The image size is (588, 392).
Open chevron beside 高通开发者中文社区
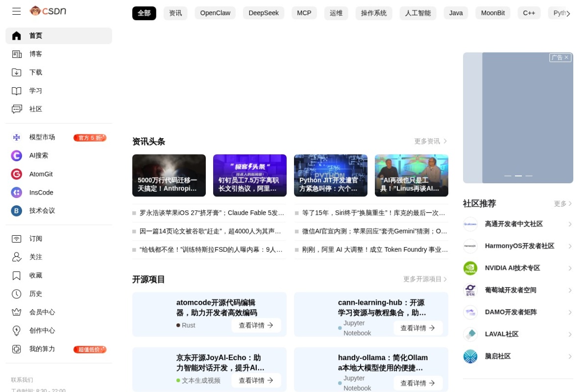point(570,224)
